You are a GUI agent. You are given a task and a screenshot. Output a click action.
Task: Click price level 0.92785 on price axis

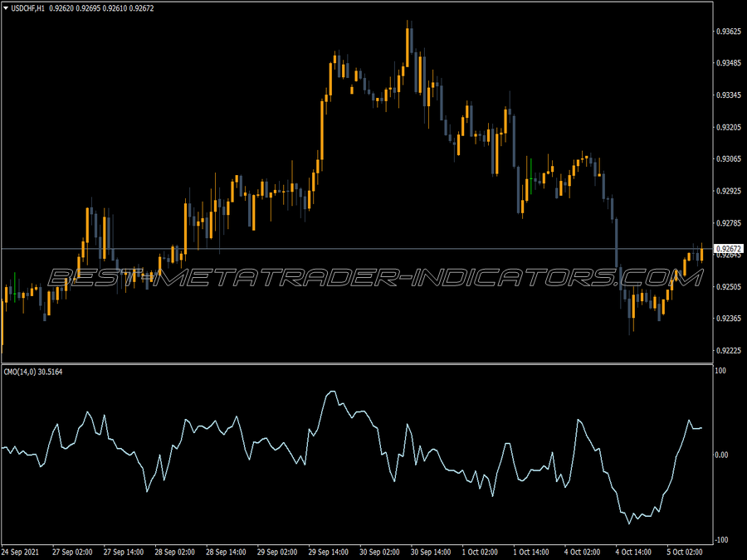(729, 223)
